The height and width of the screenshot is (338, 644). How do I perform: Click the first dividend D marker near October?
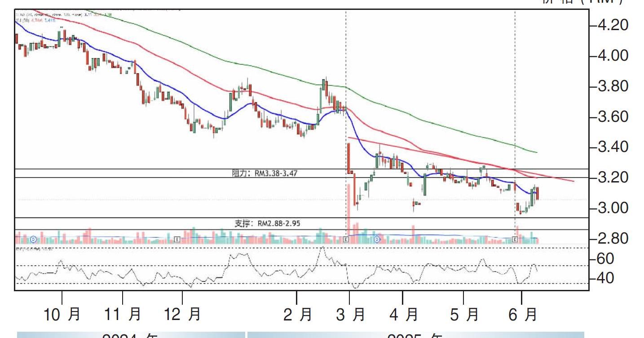[x=34, y=240]
